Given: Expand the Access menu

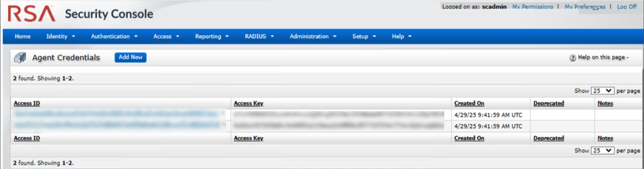Looking at the screenshot, I should pos(166,37).
